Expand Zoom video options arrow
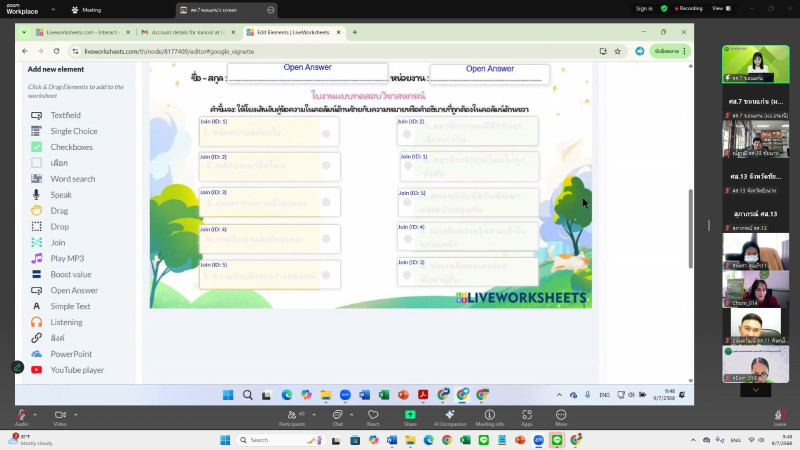This screenshot has height=450, width=800. pos(76,414)
